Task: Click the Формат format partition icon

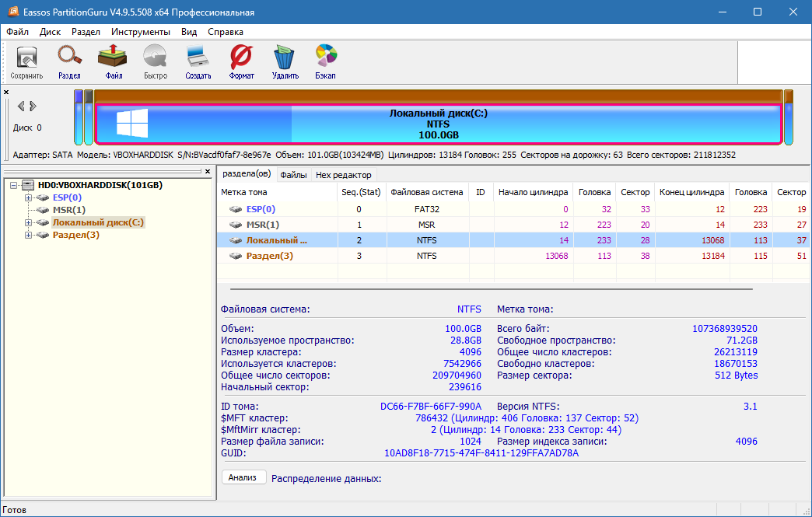Action: (x=241, y=62)
